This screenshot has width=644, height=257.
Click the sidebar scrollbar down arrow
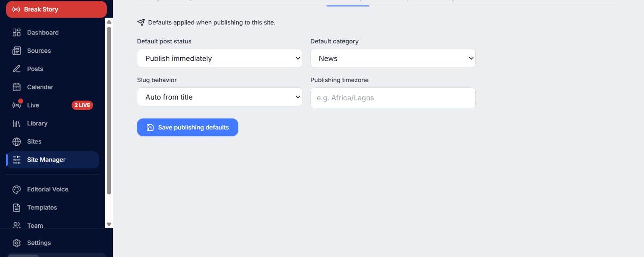pos(109,224)
